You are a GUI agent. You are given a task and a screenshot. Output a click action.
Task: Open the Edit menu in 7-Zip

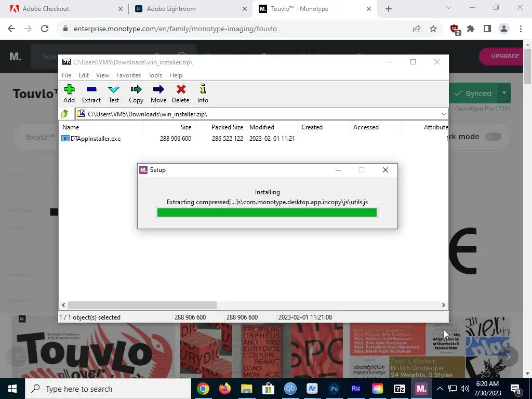click(84, 75)
